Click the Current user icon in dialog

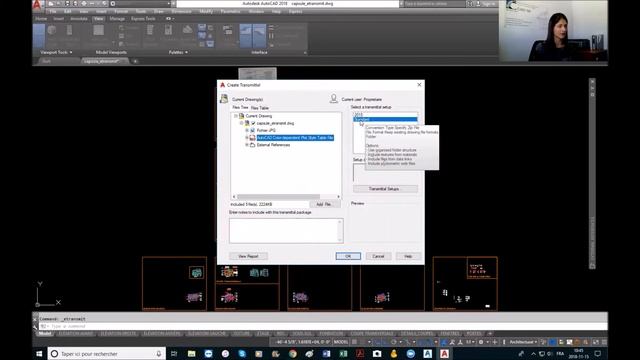coord(333,98)
